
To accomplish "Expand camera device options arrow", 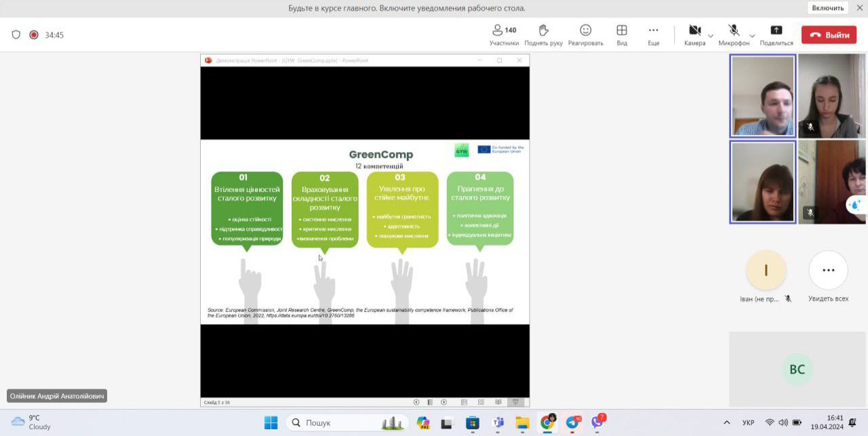I will [x=711, y=35].
